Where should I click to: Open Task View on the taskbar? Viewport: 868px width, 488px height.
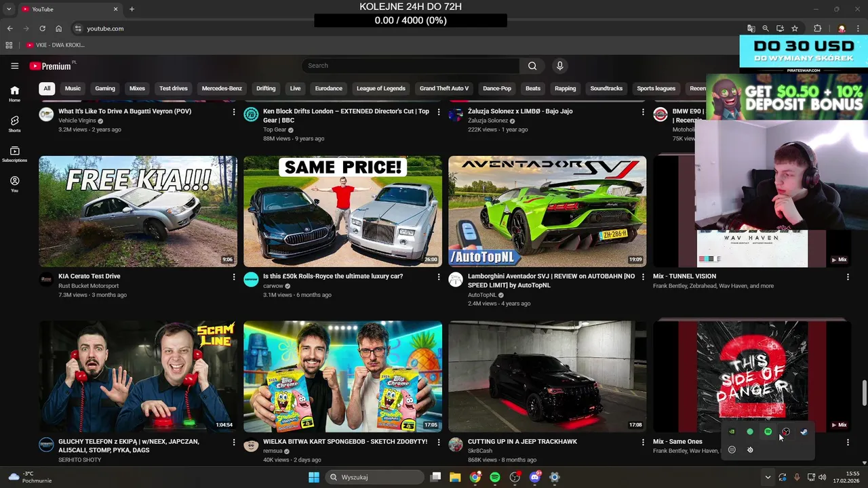[436, 477]
